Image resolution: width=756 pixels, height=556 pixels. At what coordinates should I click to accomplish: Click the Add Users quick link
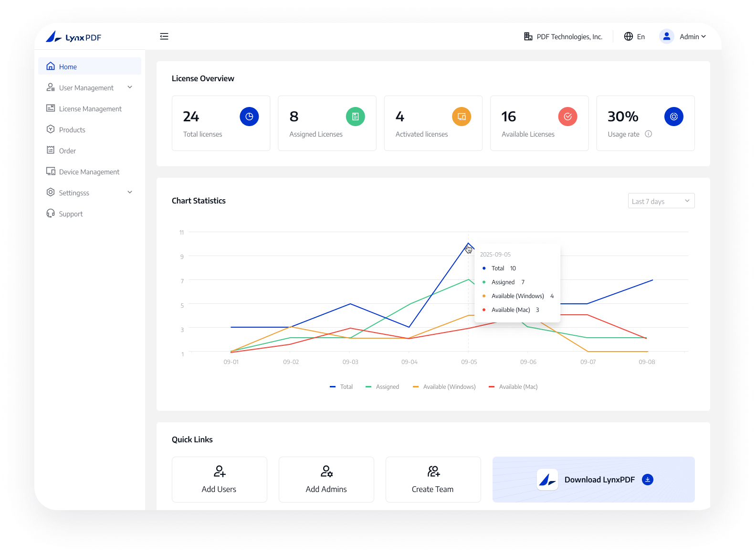tap(219, 480)
